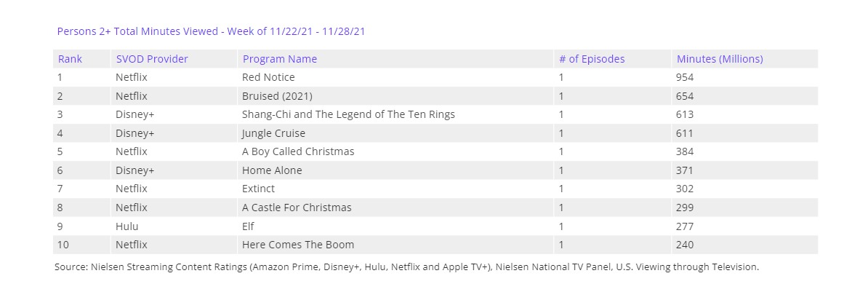Select the Jungle Cruise program cell

coord(273,133)
